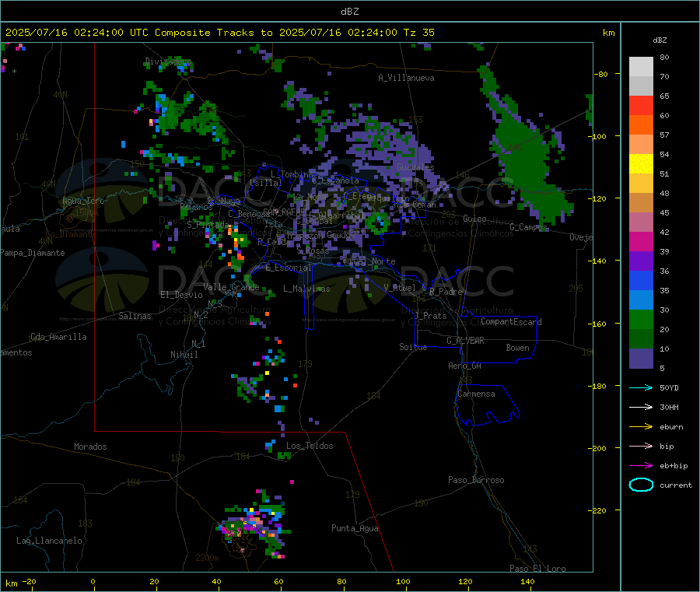Click the Nihuil place label
This screenshot has width=700, height=592.
click(184, 355)
